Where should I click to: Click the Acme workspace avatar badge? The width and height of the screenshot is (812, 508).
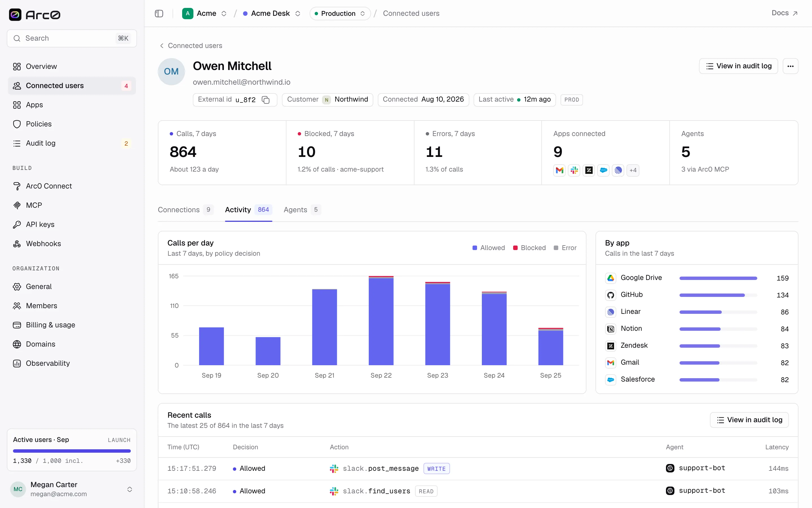[187, 14]
